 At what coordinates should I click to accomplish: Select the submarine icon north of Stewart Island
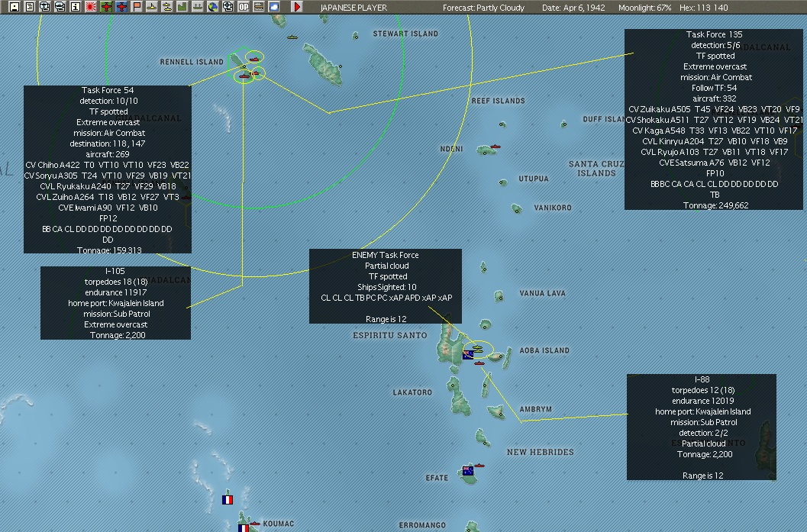pos(292,37)
